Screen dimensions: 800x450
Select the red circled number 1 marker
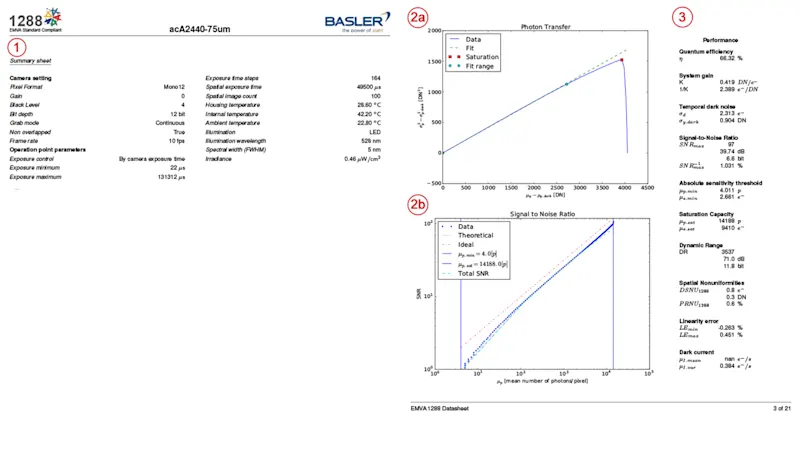click(19, 47)
